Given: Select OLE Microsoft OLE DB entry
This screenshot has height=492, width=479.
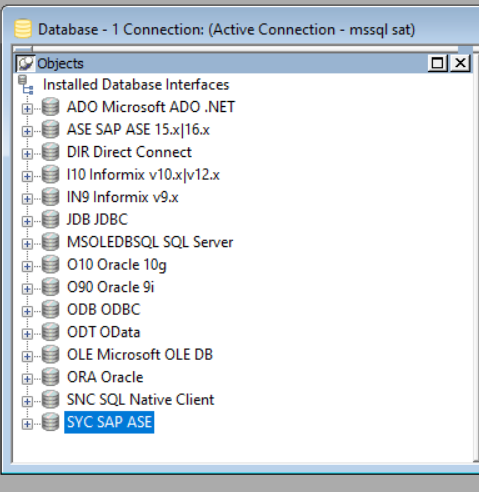Looking at the screenshot, I should 140,354.
